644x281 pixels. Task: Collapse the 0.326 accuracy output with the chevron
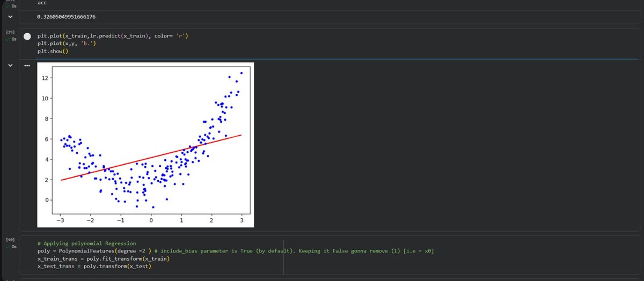point(10,17)
